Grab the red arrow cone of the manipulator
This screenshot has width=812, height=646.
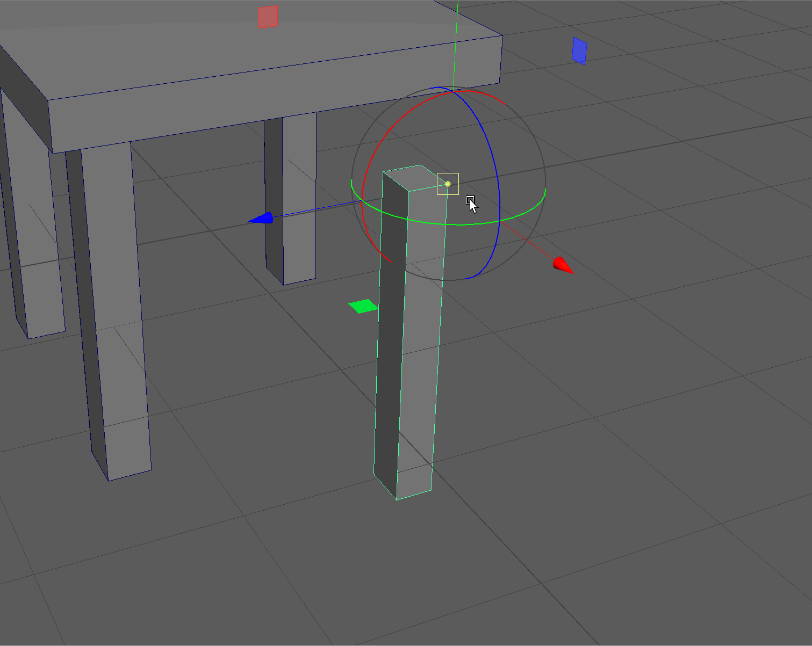[x=562, y=265]
